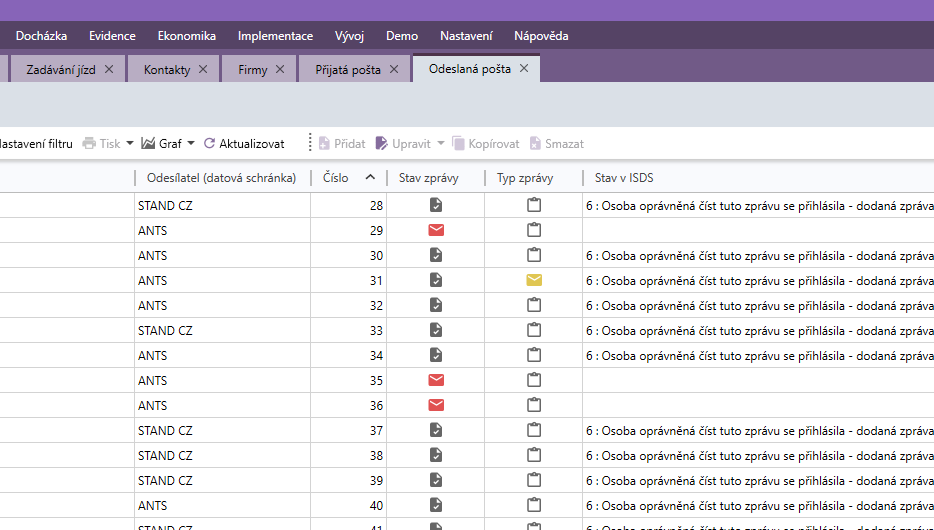
Task: Sort by the Číslo column header
Action: coord(336,178)
